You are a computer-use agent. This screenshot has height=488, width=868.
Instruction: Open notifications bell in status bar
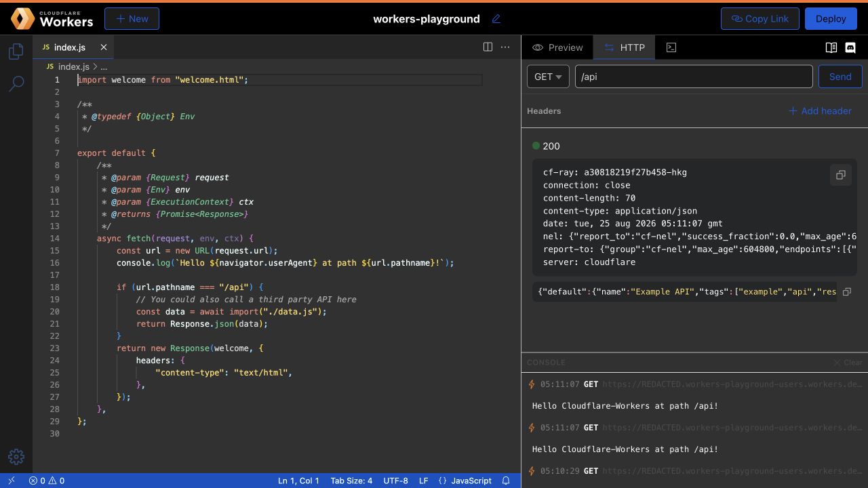point(506,481)
